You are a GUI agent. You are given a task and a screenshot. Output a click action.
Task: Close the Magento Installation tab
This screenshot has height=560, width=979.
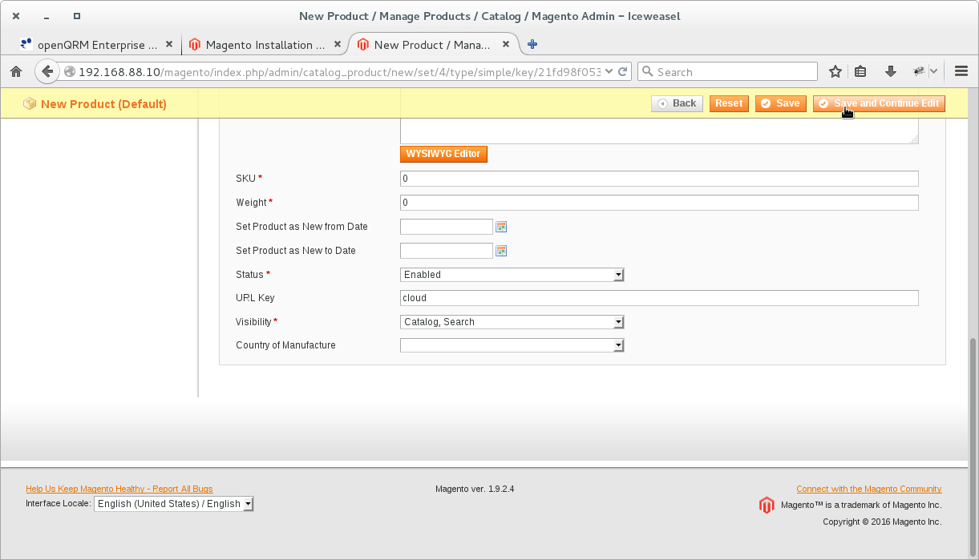click(338, 45)
